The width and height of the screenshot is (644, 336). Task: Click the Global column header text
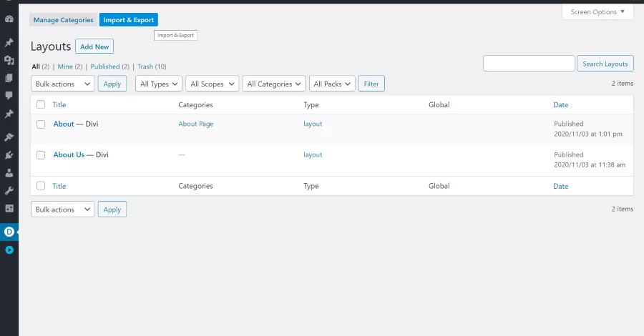439,104
